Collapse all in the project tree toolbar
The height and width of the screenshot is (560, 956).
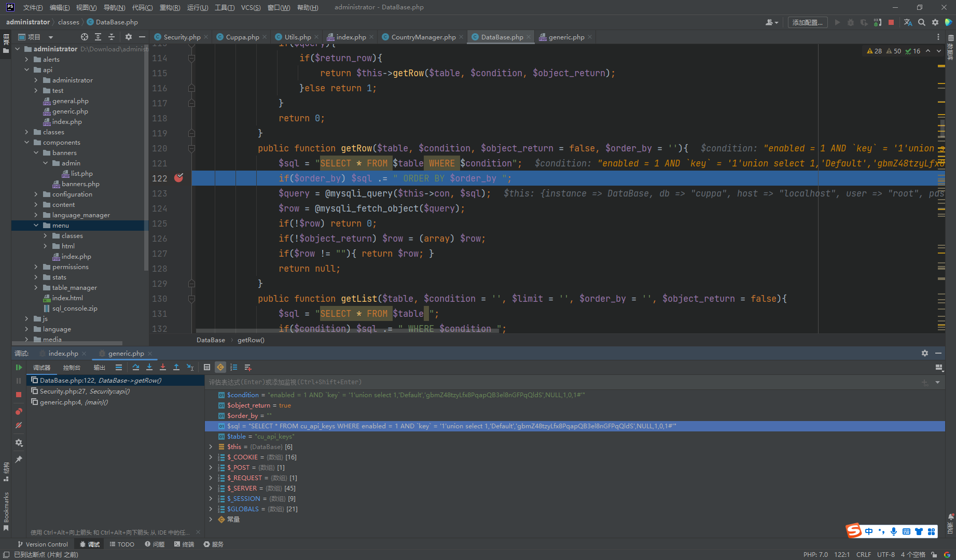point(112,37)
